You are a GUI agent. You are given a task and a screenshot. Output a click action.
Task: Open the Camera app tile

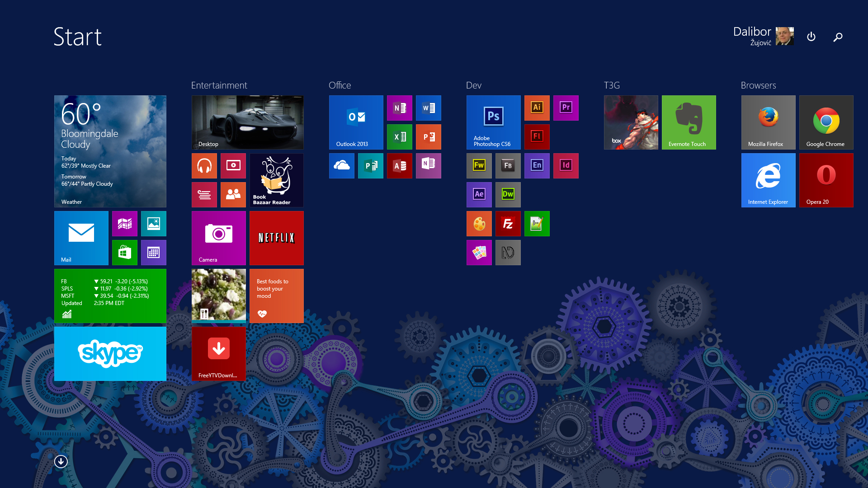218,238
